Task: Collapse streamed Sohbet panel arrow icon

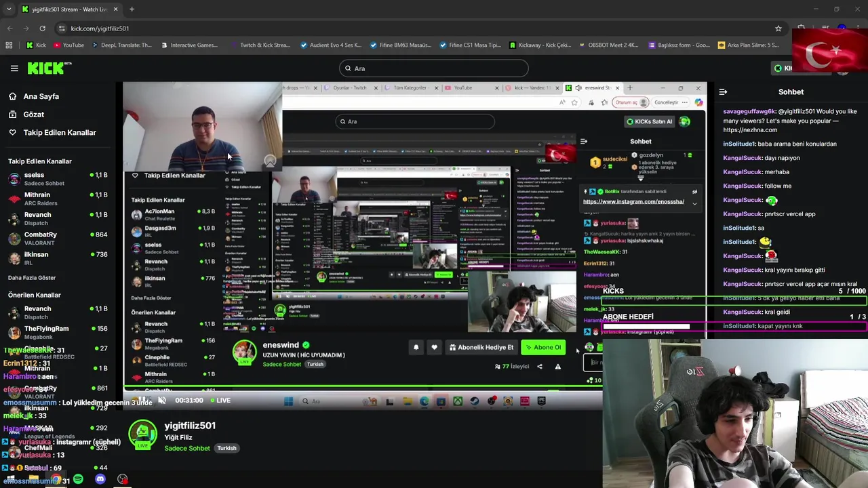Action: pyautogui.click(x=584, y=142)
